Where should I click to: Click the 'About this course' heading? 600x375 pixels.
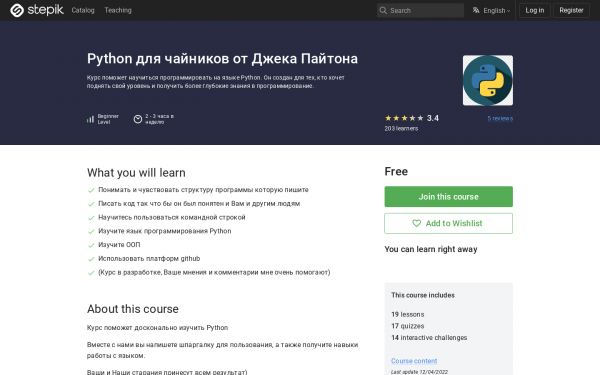(x=132, y=309)
